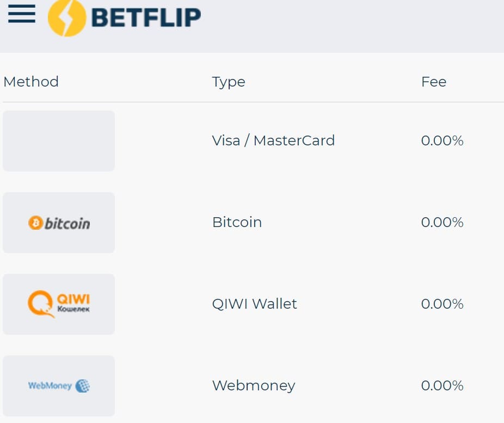The height and width of the screenshot is (423, 504).
Task: Open the hamburger menu
Action: [x=22, y=14]
